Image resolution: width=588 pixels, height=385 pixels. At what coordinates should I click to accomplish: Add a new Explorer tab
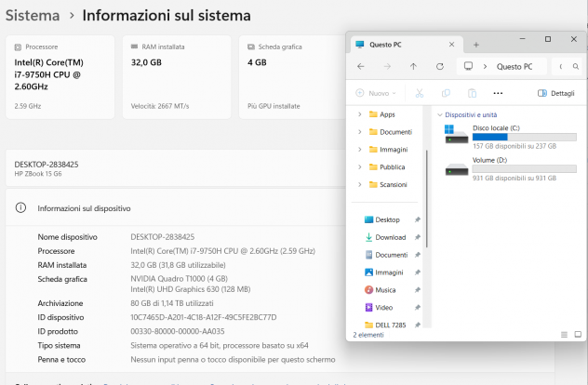click(x=475, y=45)
